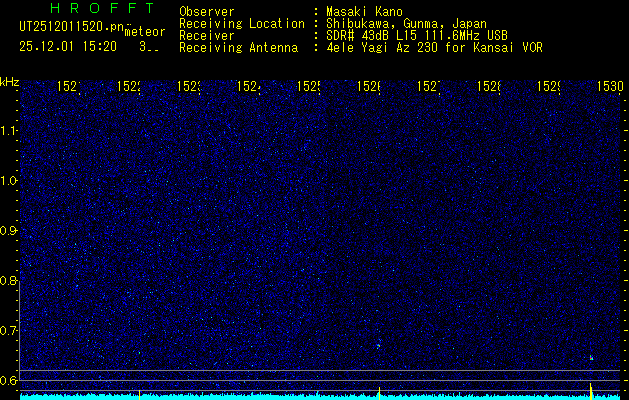
Task: Click the kHz axis unit label
Action: (x=9, y=82)
